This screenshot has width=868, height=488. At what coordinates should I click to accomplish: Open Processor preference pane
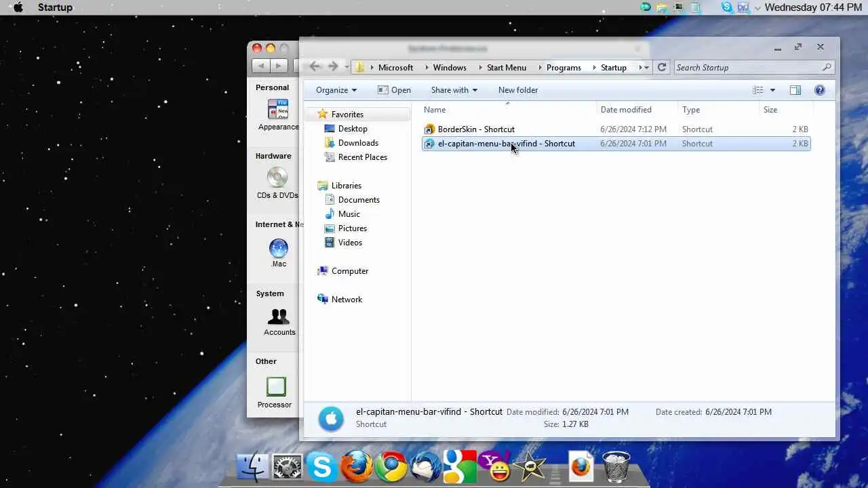pyautogui.click(x=275, y=393)
